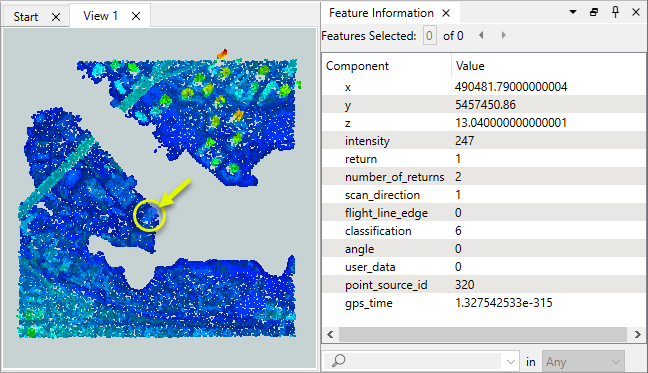Viewport: 648px width, 373px height.
Task: Select the point_source_id value 320
Action: click(x=465, y=285)
